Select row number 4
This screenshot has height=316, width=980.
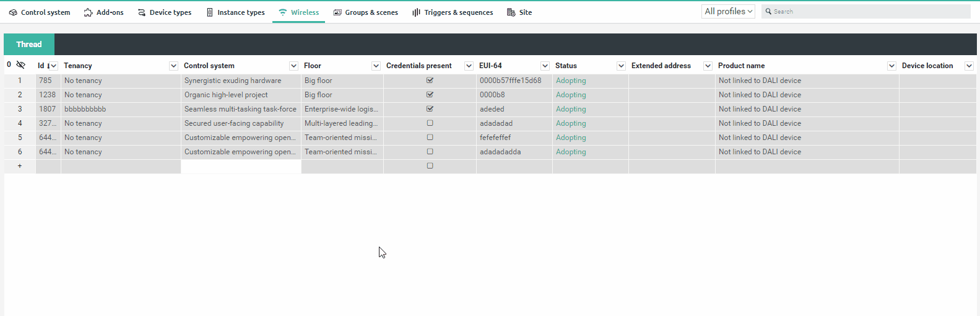[20, 123]
